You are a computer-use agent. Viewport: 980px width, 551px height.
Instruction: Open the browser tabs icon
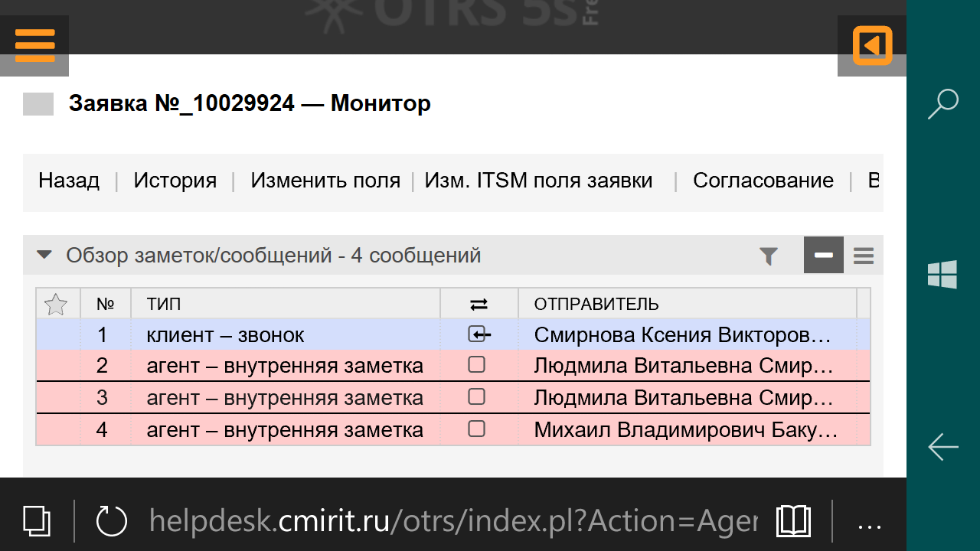pyautogui.click(x=36, y=521)
